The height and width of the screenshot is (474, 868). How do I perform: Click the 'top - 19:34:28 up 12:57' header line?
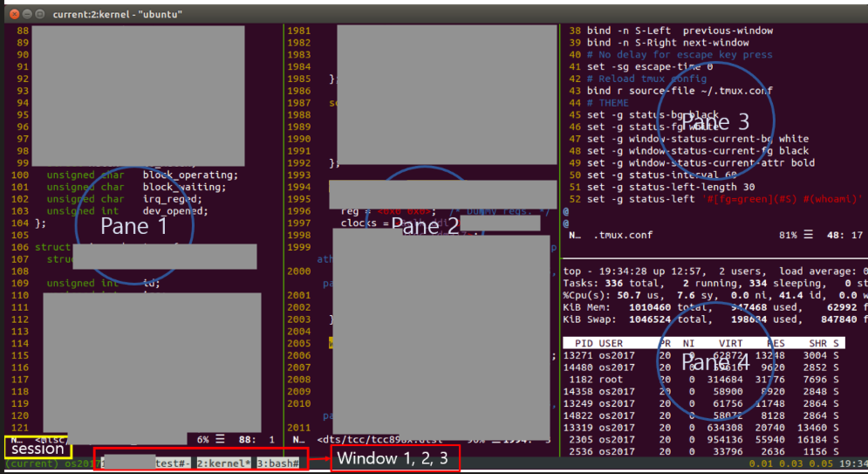click(x=715, y=271)
